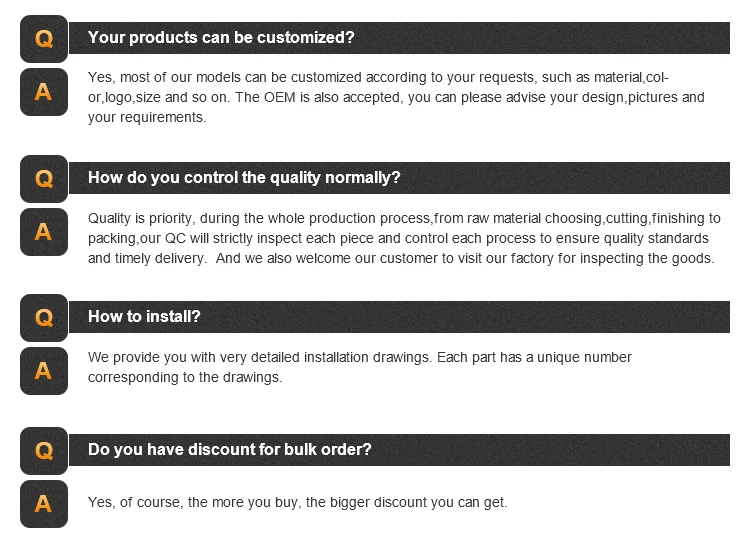Click the line 'your requirements.' in first answer
750x544 pixels.
(x=147, y=117)
